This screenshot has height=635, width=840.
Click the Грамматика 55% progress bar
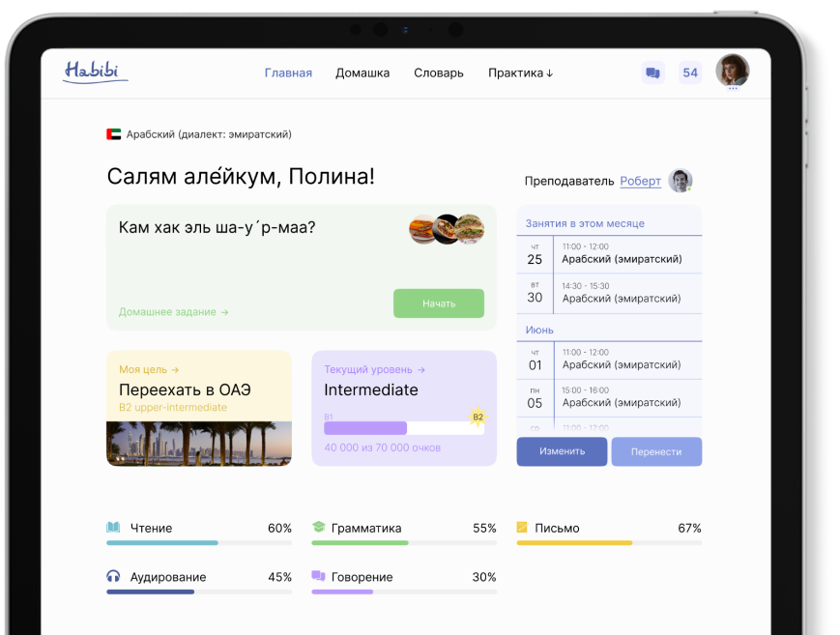pyautogui.click(x=404, y=543)
